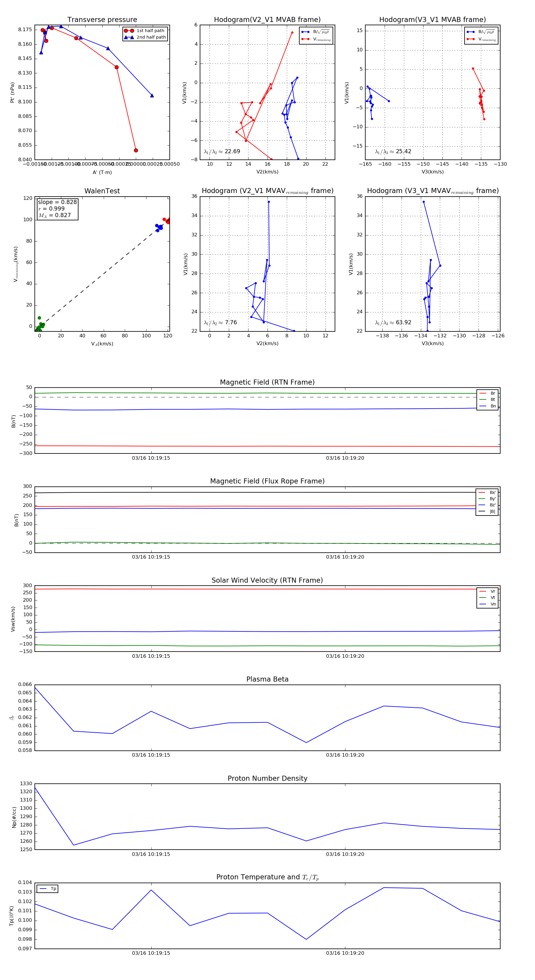Image resolution: width=535 pixels, height=980 pixels.
Task: Click B/√(μ0ρ) legend entry in V3_V1 MVAB hodogram
Action: (481, 32)
